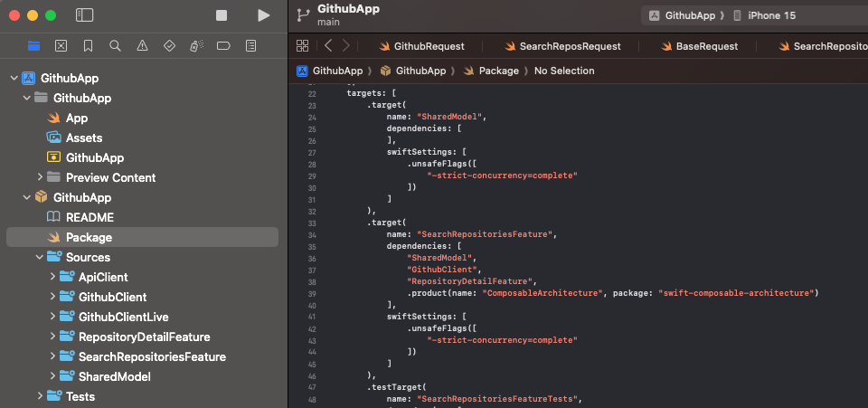This screenshot has height=408, width=868.
Task: Switch to the BaseRequest tab
Action: [x=699, y=46]
